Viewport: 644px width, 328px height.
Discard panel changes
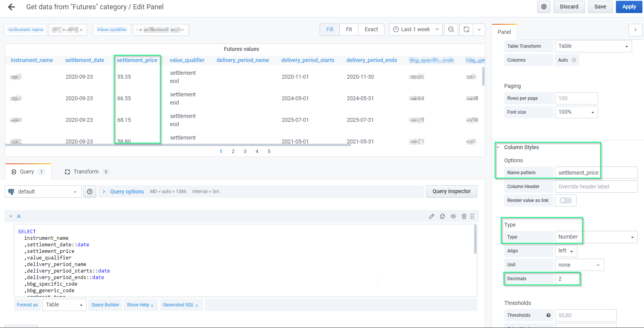pyautogui.click(x=569, y=7)
